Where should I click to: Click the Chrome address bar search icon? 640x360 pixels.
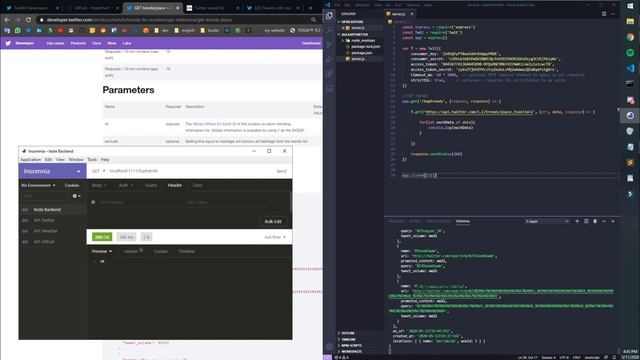pyautogui.click(x=313, y=20)
